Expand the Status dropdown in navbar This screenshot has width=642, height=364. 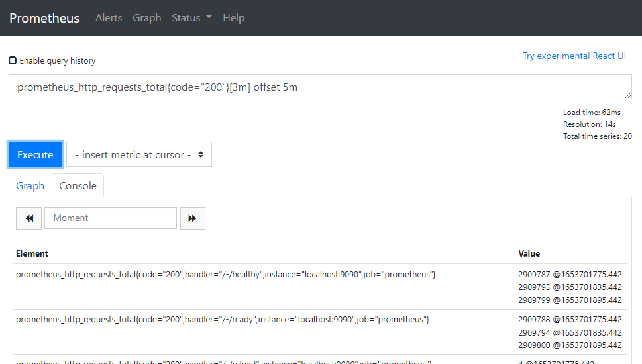click(x=191, y=18)
